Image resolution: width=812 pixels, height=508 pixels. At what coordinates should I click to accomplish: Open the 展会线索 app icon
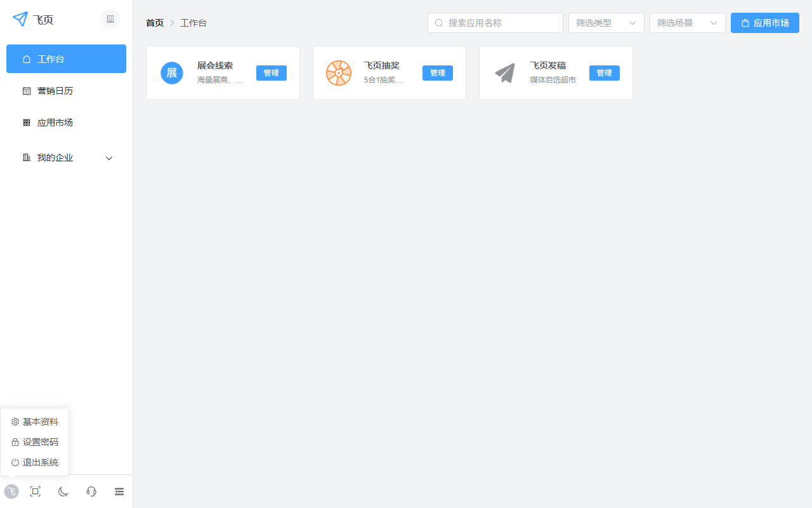click(x=171, y=72)
